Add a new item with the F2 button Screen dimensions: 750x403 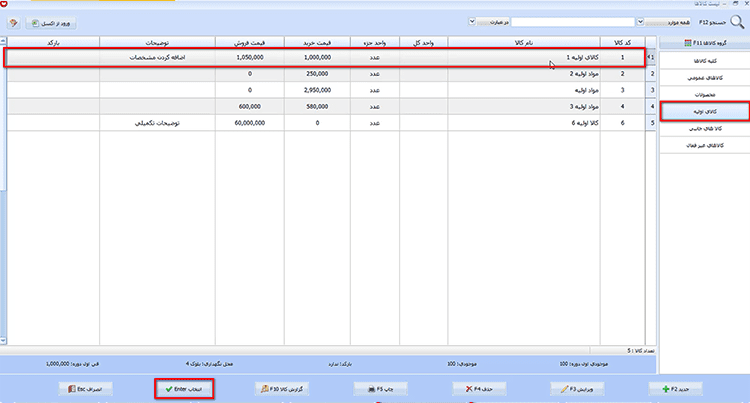[x=675, y=389]
